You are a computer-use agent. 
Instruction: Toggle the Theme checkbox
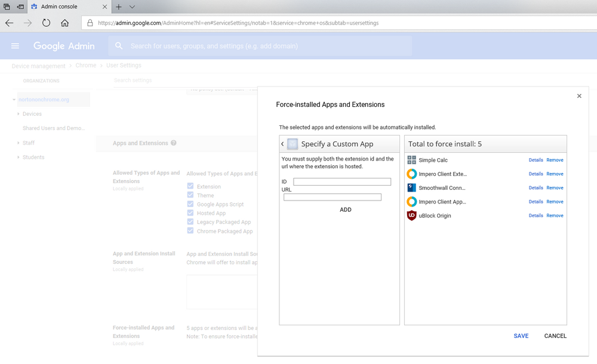pos(190,195)
